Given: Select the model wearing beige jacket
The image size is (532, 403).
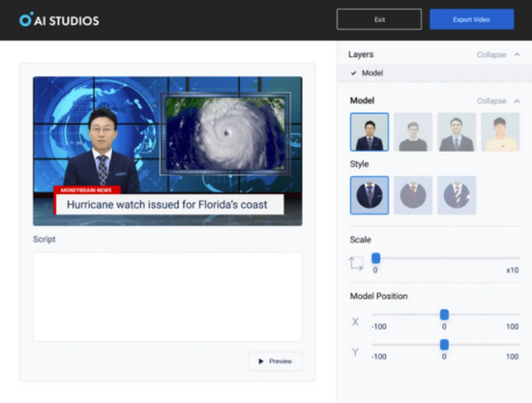Looking at the screenshot, I should (500, 131).
